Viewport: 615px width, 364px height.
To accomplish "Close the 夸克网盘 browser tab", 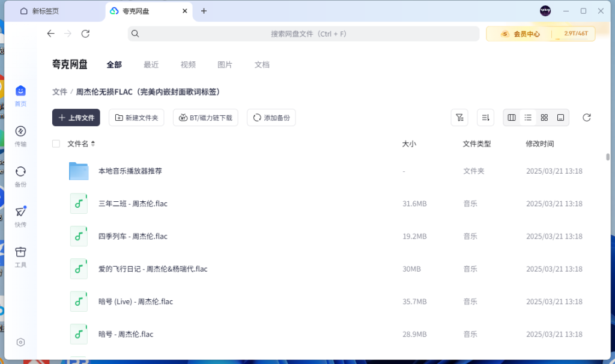I will pyautogui.click(x=185, y=11).
